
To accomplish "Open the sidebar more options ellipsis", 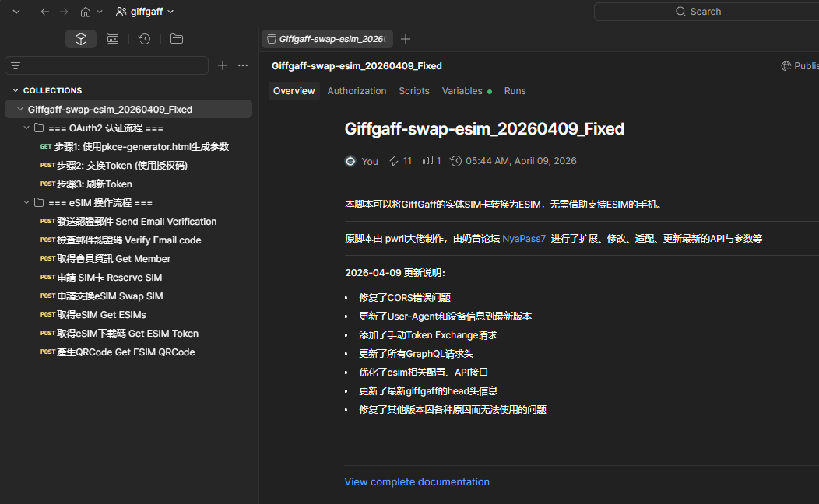I will tap(243, 65).
